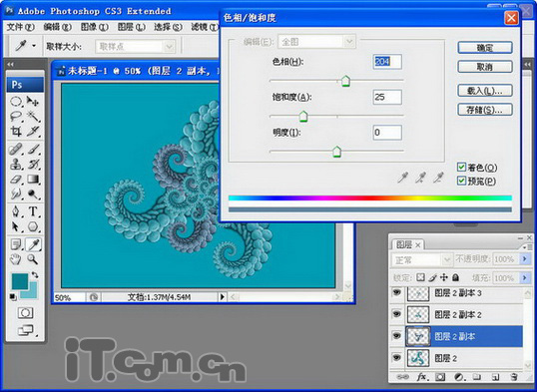Create new adjustment layer icon

458,377
